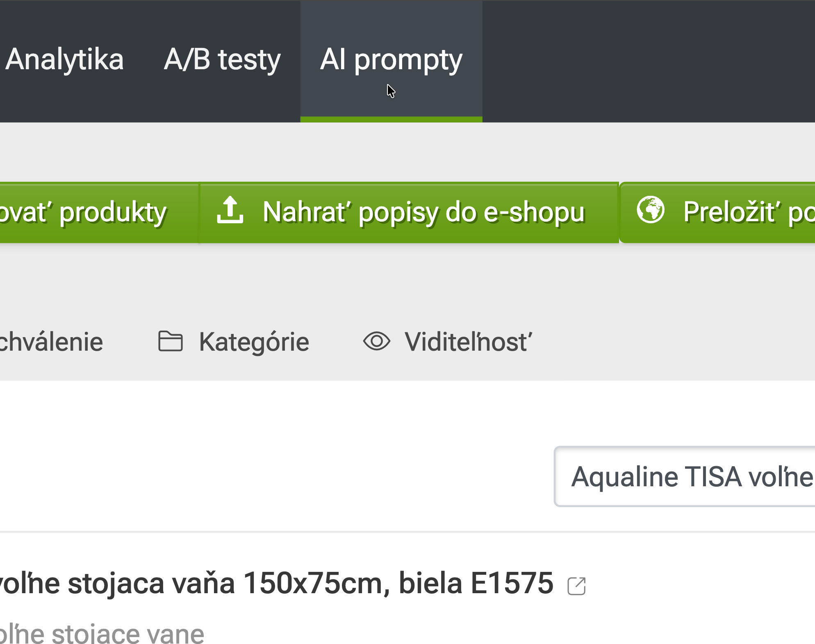Open the A/B testy tab
The width and height of the screenshot is (815, 644).
(222, 59)
